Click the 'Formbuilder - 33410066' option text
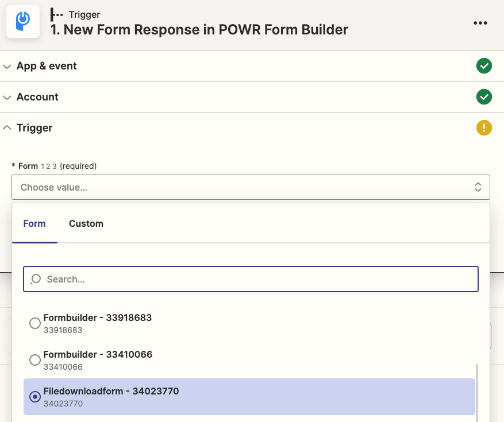The height and width of the screenshot is (422, 504). (98, 355)
